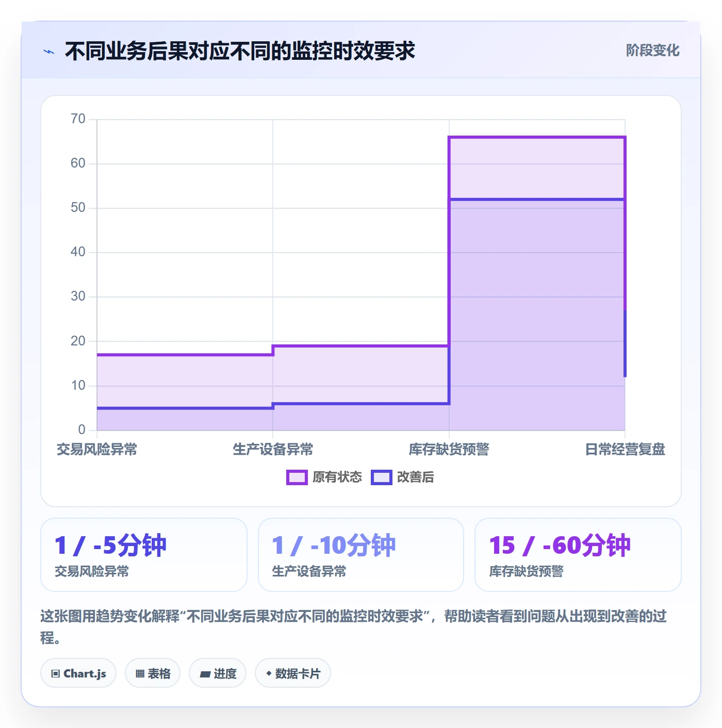This screenshot has width=722, height=728.
Task: Click the 日常经营复盘 x-axis label
Action: 625,450
